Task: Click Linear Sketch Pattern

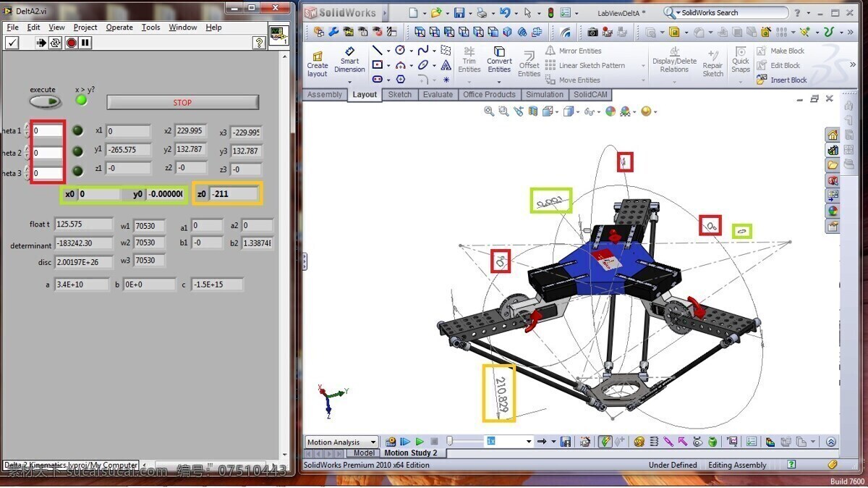Action: (585, 65)
